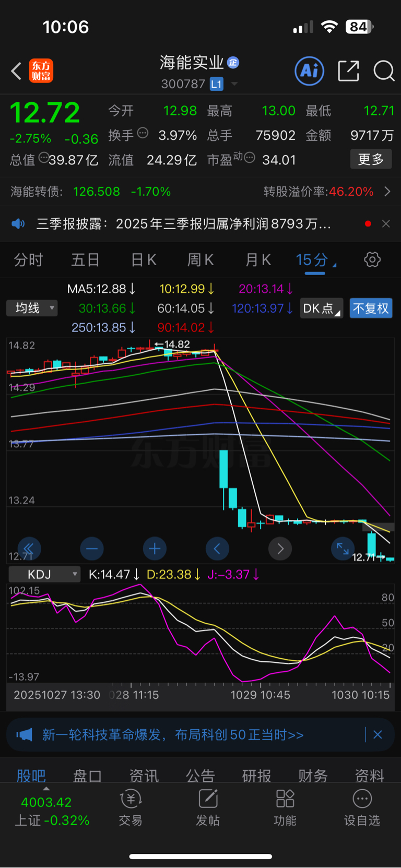Launch the Ai assistant icon

(310, 70)
